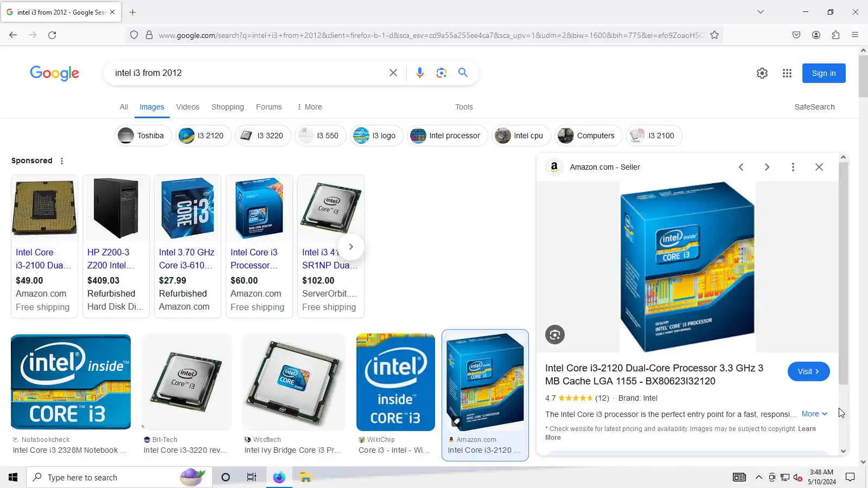Screen dimensions: 868x488
Task: Save page to Pocket
Action: click(x=796, y=35)
